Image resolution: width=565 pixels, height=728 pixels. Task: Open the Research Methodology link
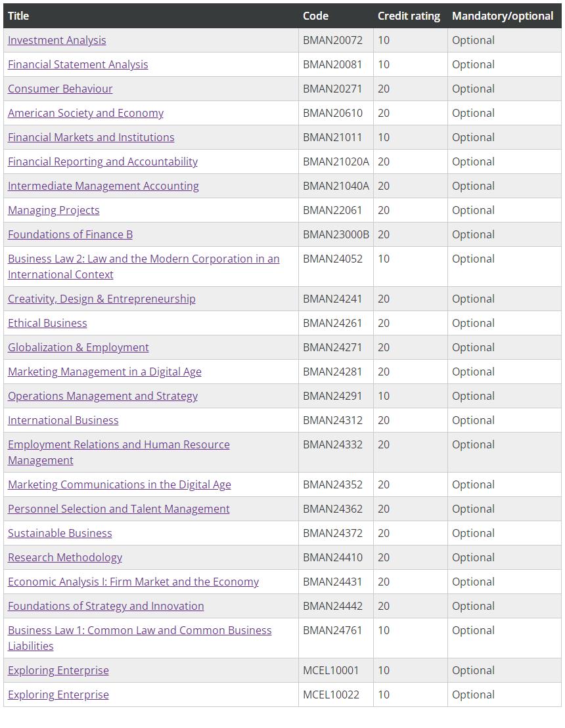65,557
